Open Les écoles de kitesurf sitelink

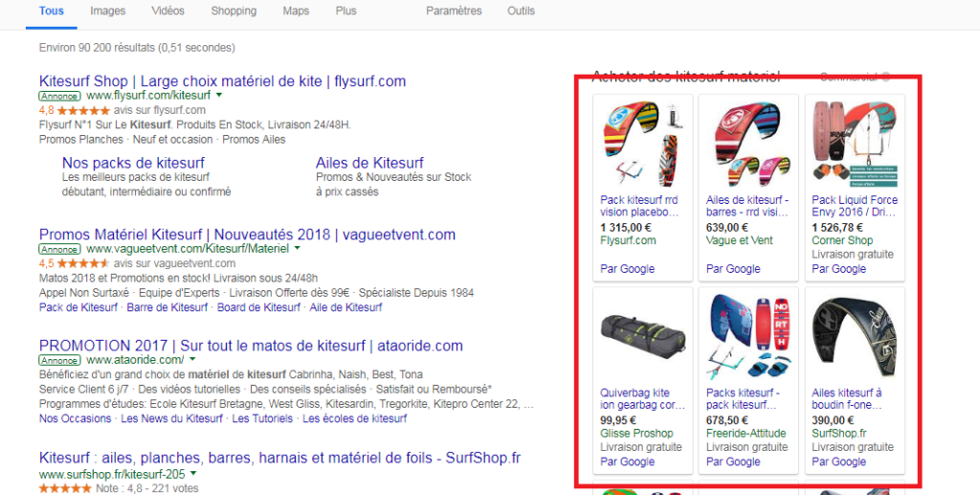tap(354, 418)
